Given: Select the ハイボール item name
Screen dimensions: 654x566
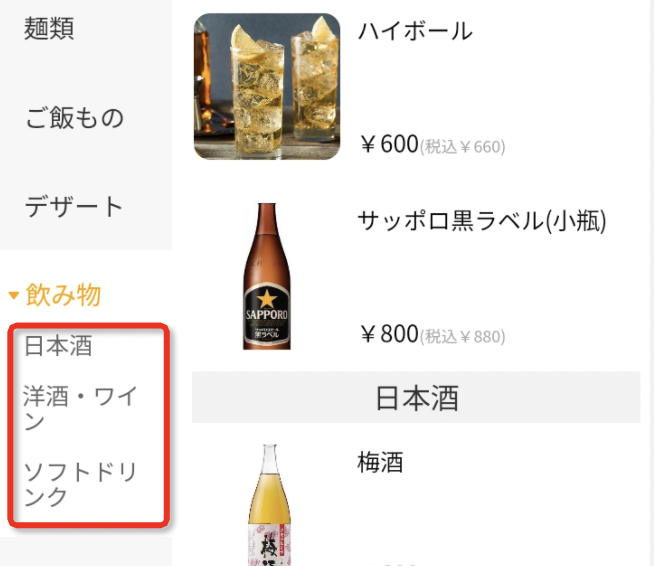Looking at the screenshot, I should tap(415, 31).
